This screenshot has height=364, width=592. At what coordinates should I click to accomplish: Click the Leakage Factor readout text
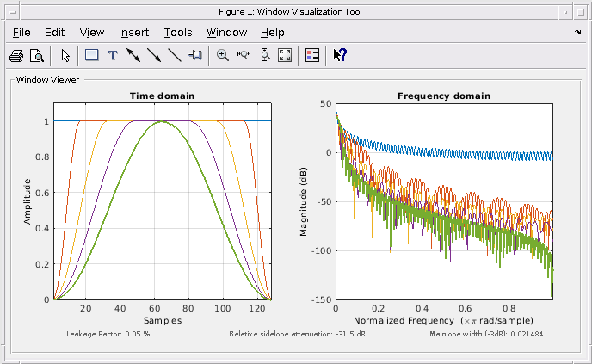(x=108, y=334)
